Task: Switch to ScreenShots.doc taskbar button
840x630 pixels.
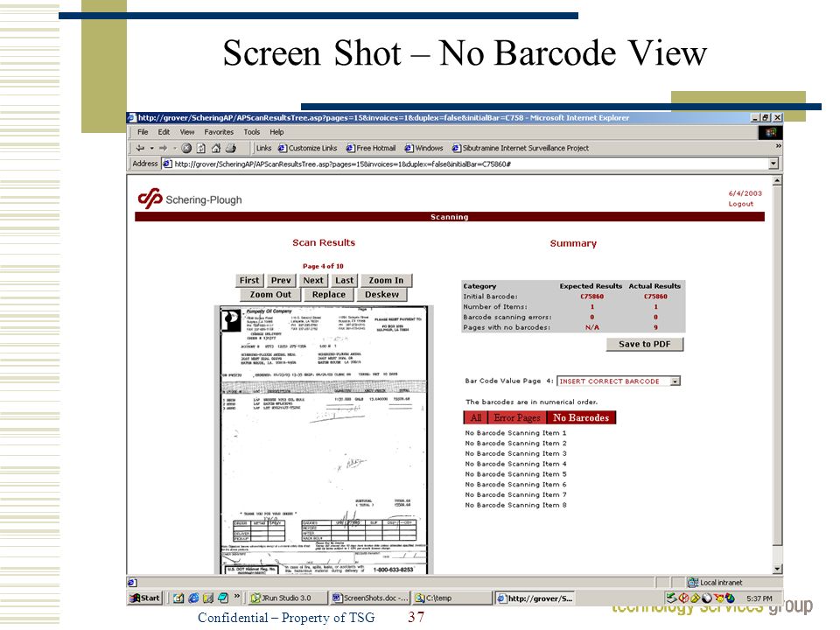Action: coord(369,598)
